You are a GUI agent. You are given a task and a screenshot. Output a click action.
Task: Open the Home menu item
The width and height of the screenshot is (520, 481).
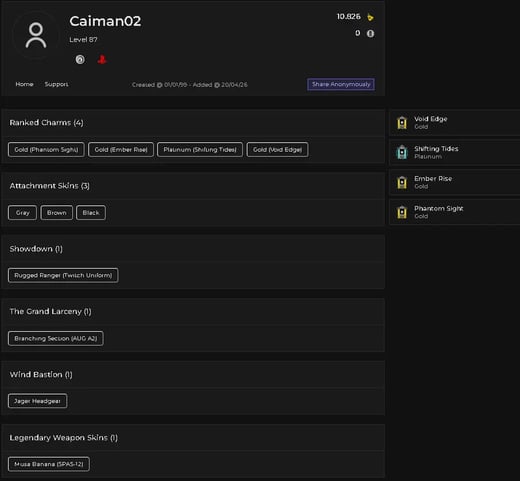point(24,84)
